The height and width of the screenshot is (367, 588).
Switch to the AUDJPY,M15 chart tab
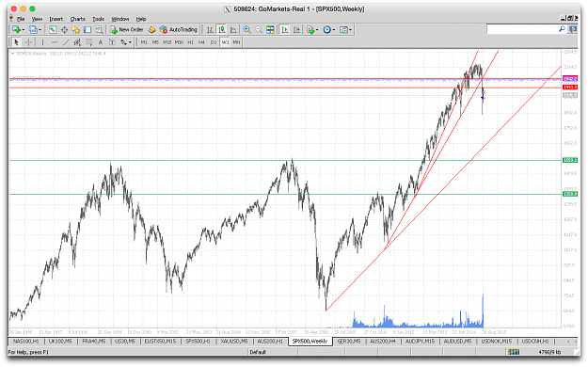coord(420,342)
